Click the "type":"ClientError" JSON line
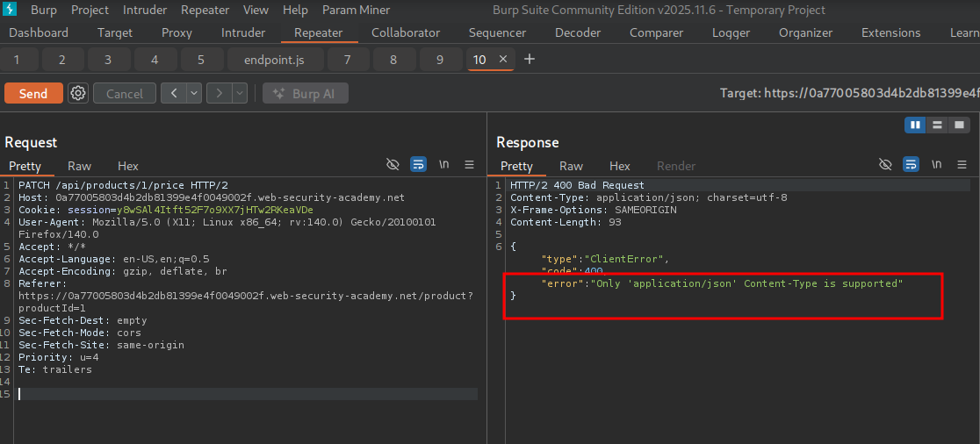 click(x=606, y=259)
